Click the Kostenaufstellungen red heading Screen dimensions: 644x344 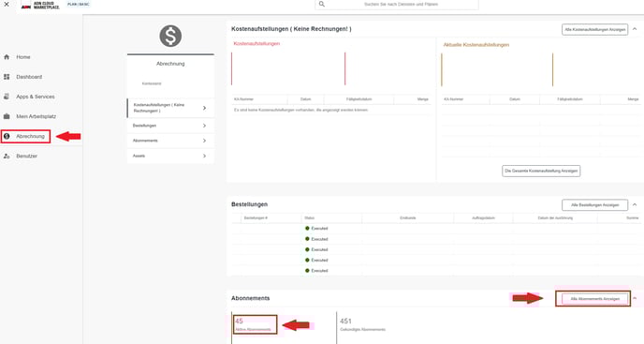(x=256, y=44)
